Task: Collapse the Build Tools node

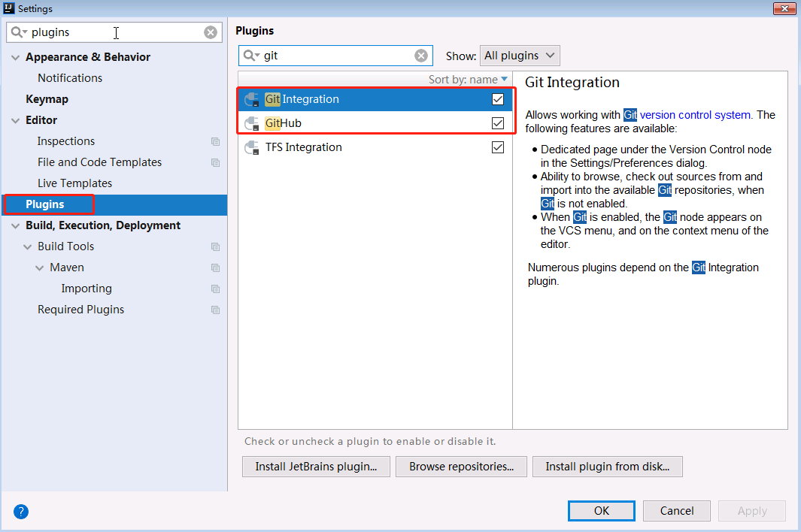Action: click(28, 246)
